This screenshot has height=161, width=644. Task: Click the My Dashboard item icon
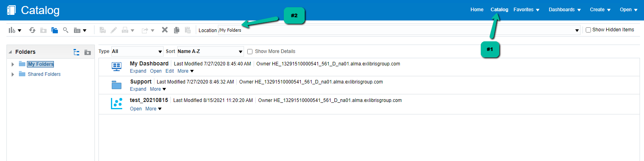click(x=117, y=67)
